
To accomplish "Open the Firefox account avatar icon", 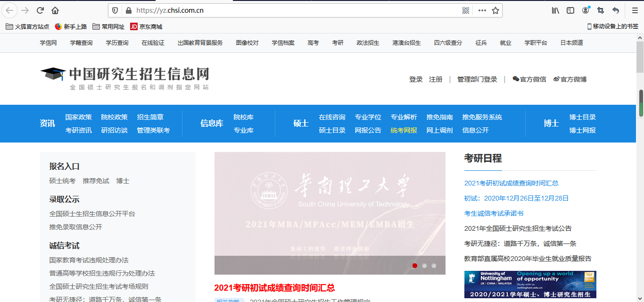I will pos(586,10).
